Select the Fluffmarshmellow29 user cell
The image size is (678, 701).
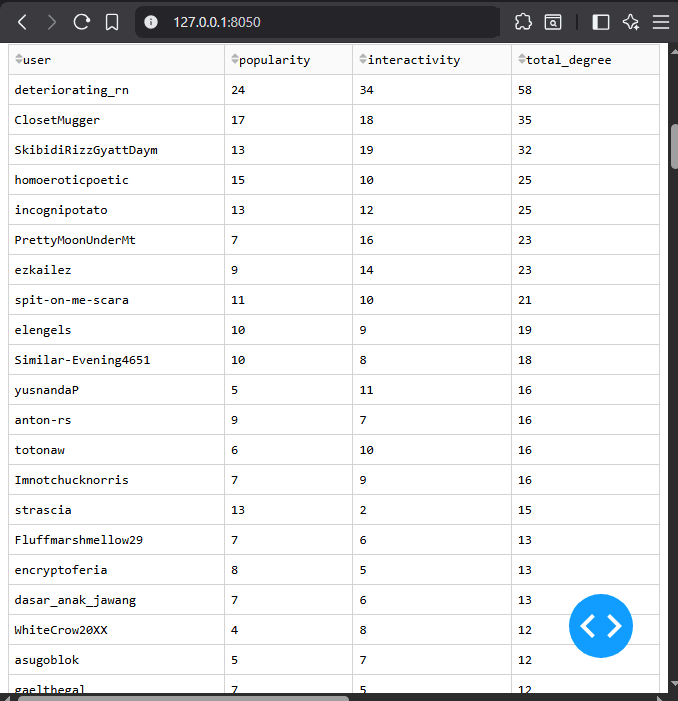tap(116, 540)
